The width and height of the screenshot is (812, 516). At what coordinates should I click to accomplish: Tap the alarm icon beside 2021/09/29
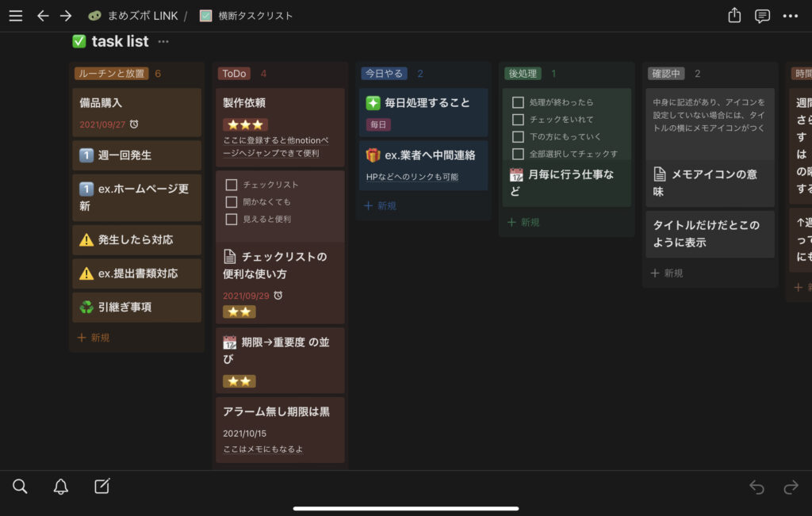[278, 296]
